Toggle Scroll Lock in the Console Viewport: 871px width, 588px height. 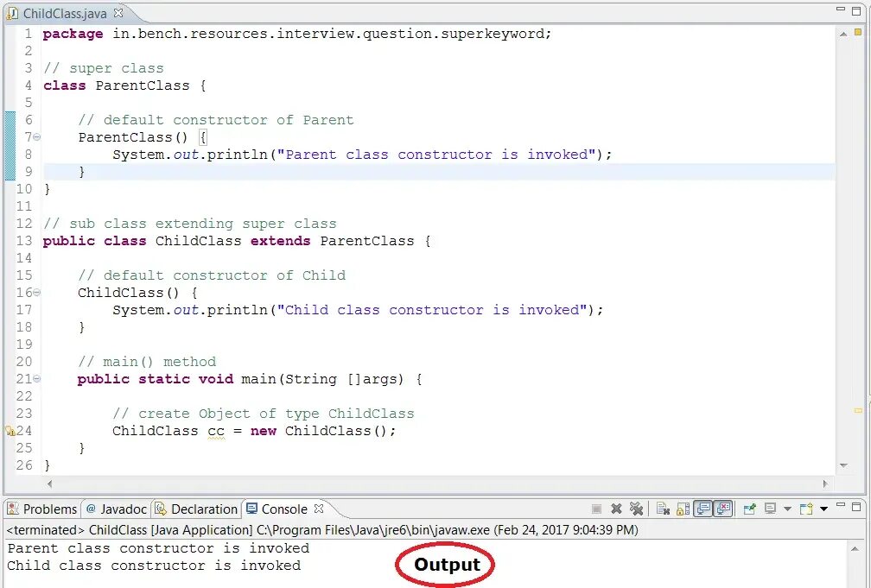(681, 509)
